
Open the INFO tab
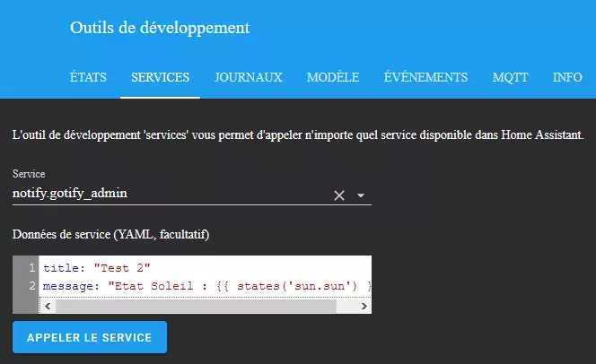pos(567,77)
